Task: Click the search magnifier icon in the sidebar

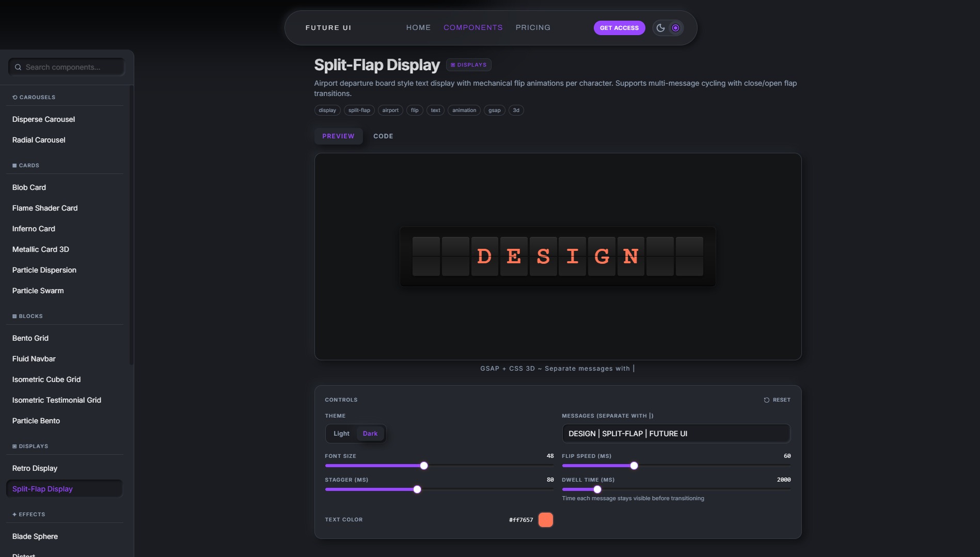Action: tap(18, 67)
